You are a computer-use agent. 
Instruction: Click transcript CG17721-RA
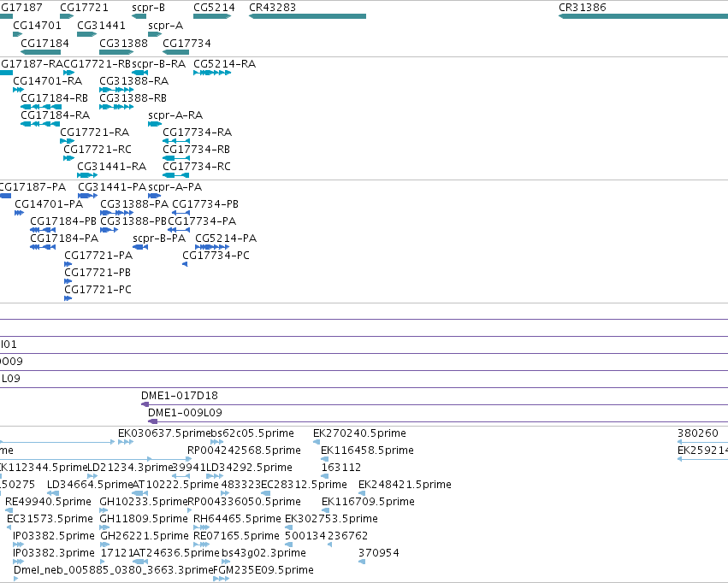[68, 141]
